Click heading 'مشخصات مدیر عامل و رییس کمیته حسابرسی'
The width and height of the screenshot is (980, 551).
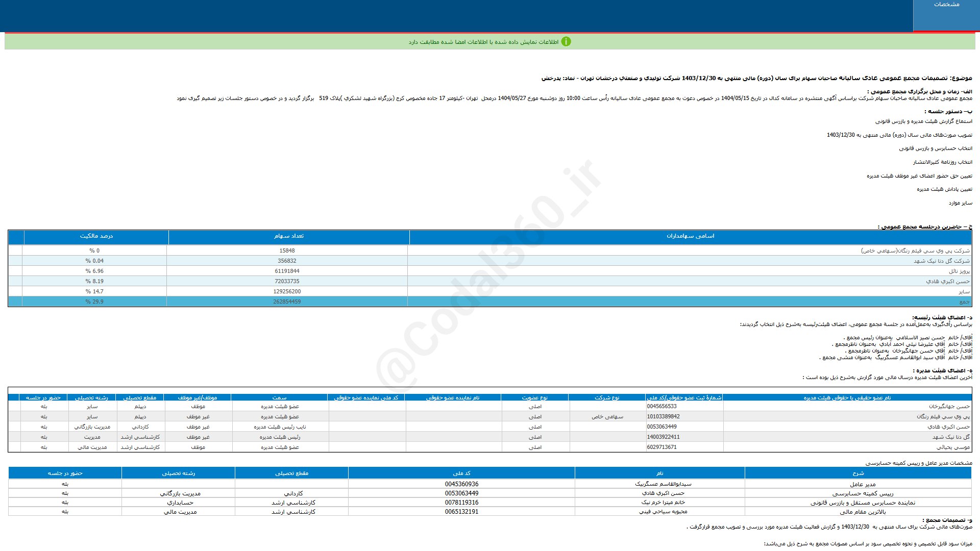click(x=919, y=463)
